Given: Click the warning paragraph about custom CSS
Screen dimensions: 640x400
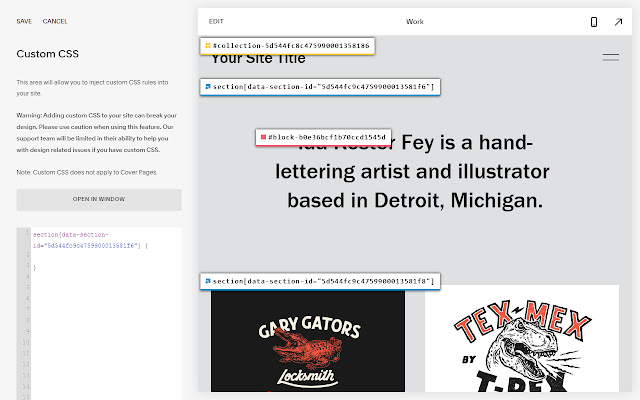Looking at the screenshot, I should pyautogui.click(x=96, y=133).
